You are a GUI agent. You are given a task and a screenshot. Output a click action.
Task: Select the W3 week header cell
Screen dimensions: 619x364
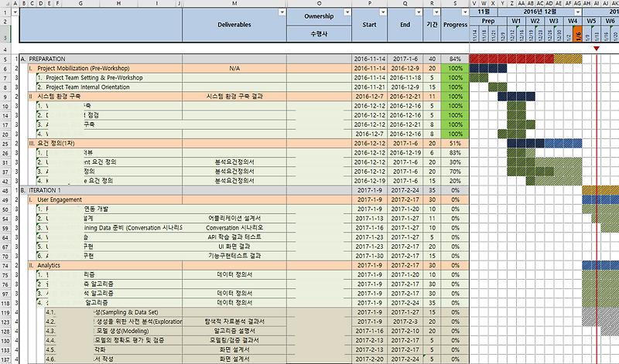click(554, 21)
